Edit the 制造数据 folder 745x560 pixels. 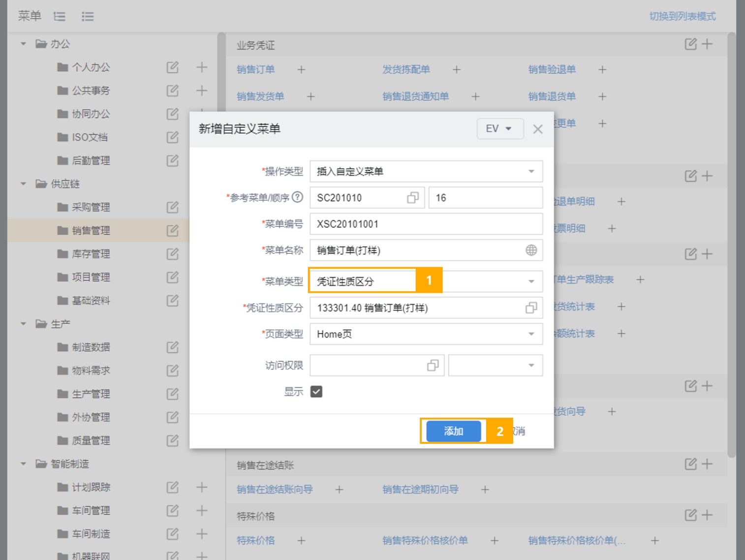[172, 347]
